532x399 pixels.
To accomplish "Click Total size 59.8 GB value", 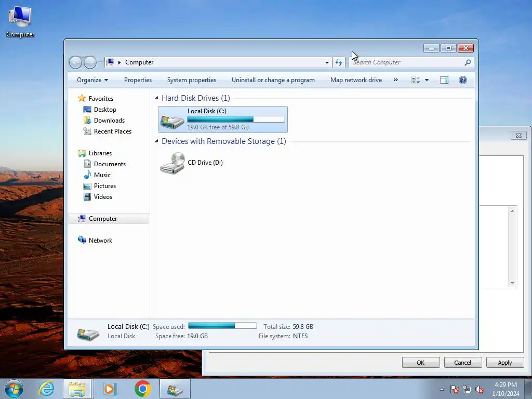I will coord(303,327).
